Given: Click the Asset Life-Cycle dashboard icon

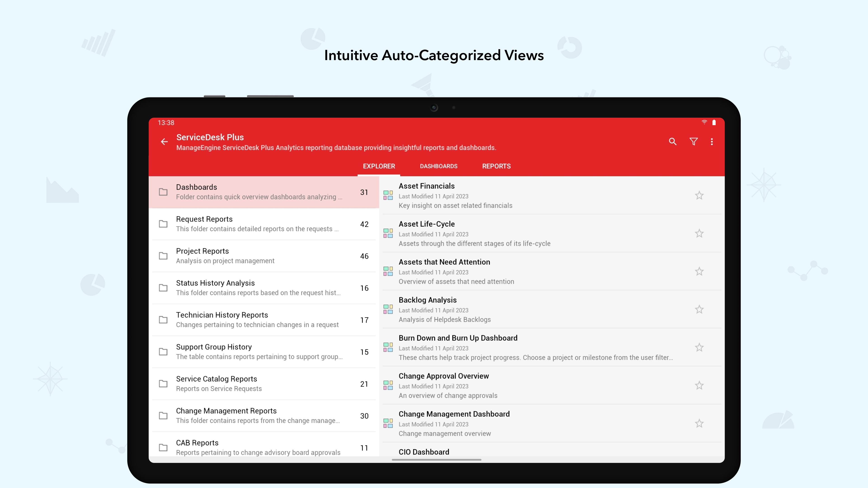Looking at the screenshot, I should [x=388, y=233].
